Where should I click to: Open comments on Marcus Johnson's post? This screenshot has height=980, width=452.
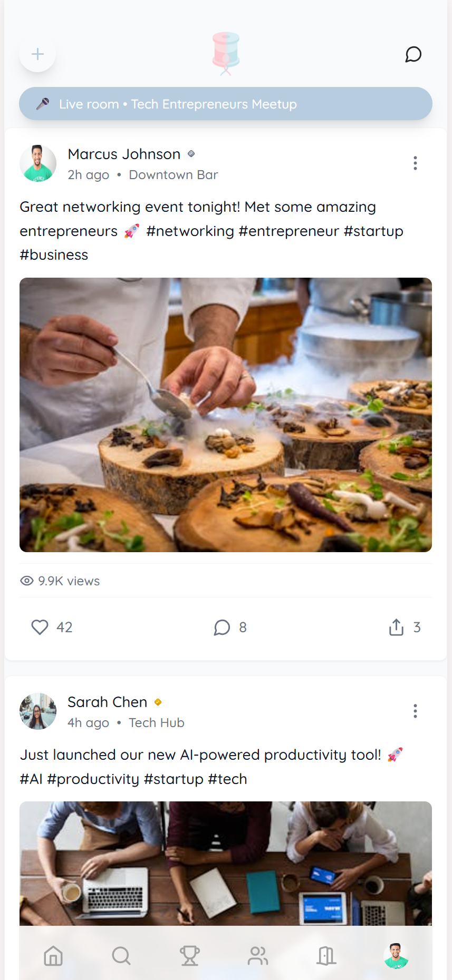pyautogui.click(x=222, y=627)
